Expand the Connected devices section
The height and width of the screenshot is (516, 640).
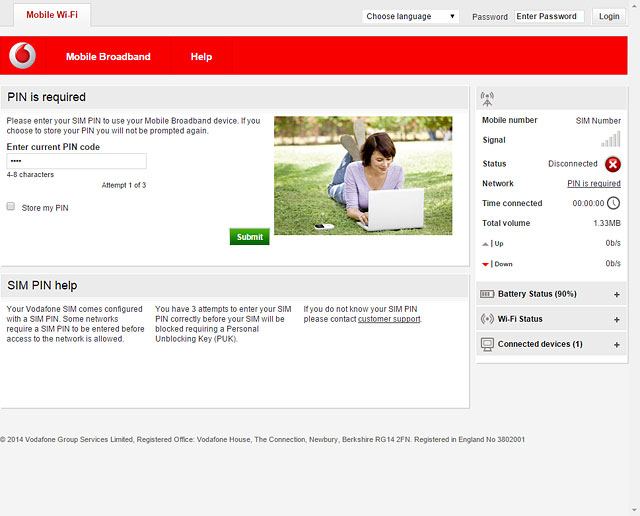(x=616, y=345)
